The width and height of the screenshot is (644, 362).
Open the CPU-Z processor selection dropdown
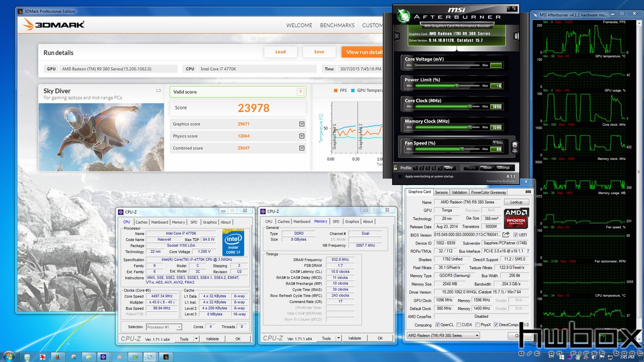(x=164, y=327)
